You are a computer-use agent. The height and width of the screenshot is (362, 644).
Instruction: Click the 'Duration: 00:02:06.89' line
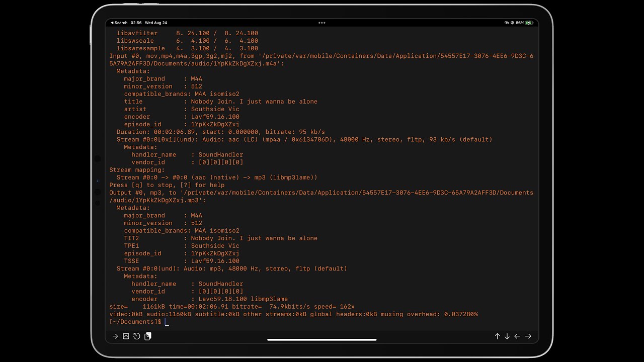[x=220, y=132]
